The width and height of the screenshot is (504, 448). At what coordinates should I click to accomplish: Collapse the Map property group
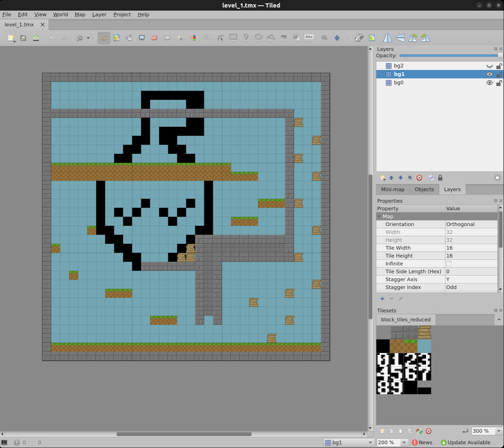(x=379, y=216)
